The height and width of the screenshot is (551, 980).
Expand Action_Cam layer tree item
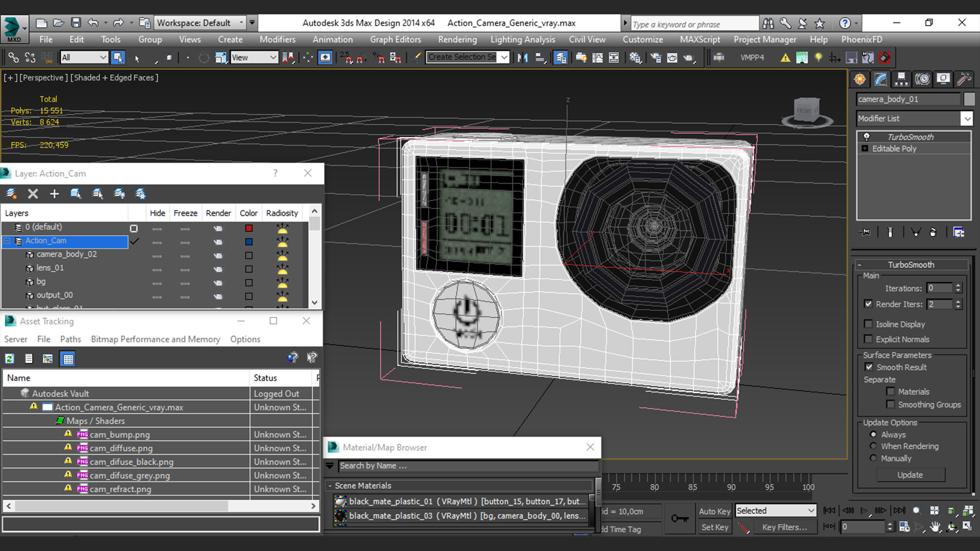pyautogui.click(x=8, y=241)
